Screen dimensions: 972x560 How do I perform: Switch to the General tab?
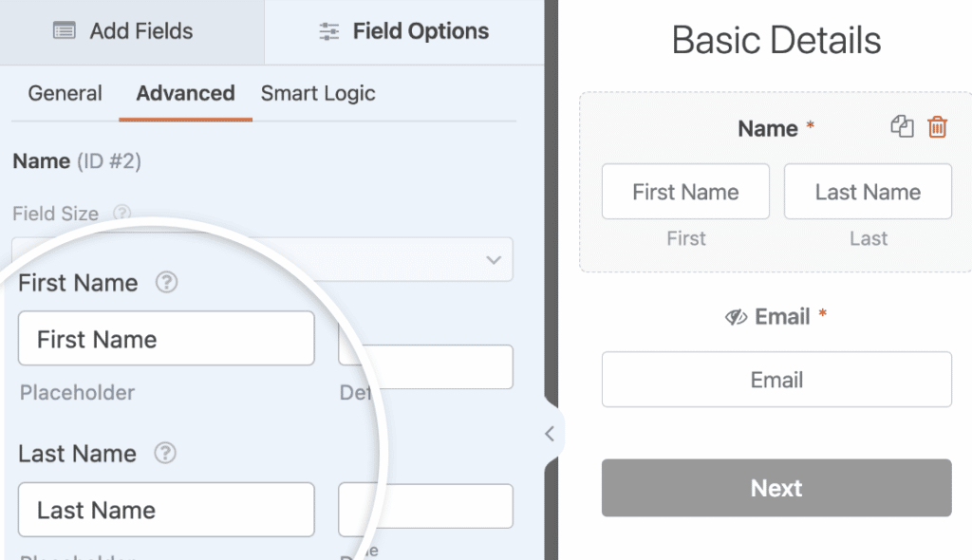point(65,93)
